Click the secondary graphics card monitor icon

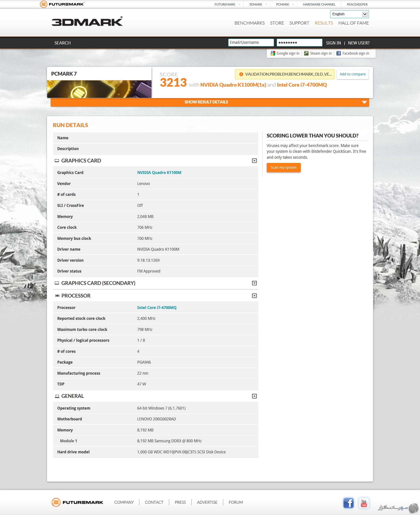(57, 283)
